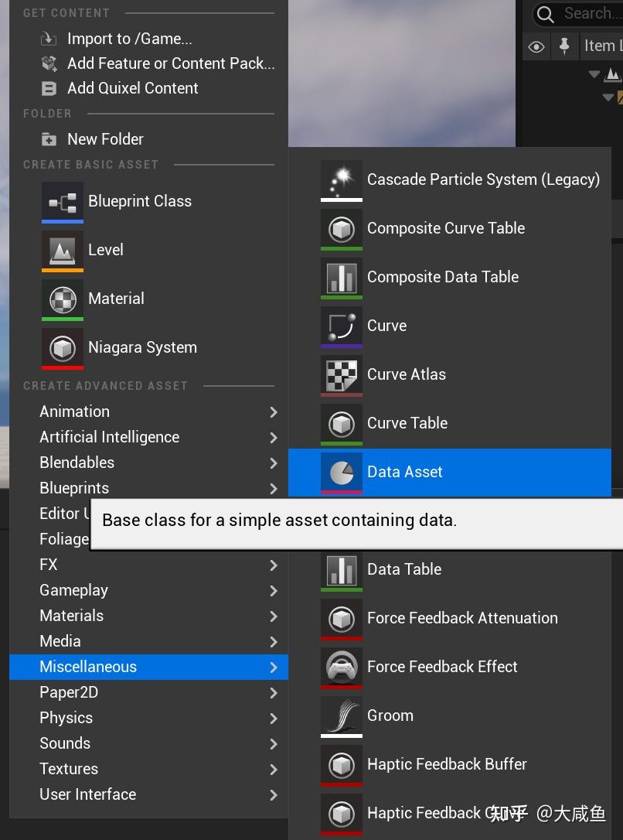The image size is (623, 840).
Task: Toggle the eye visibility column header
Action: (x=536, y=47)
